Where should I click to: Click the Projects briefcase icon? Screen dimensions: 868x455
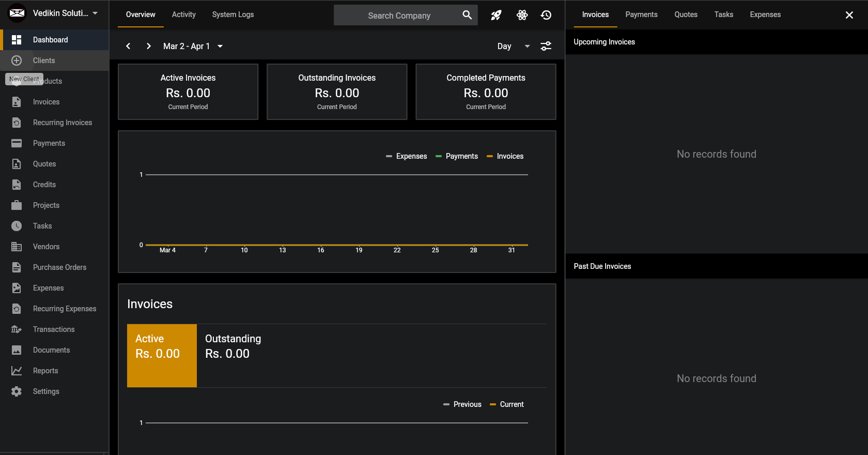pyautogui.click(x=17, y=205)
